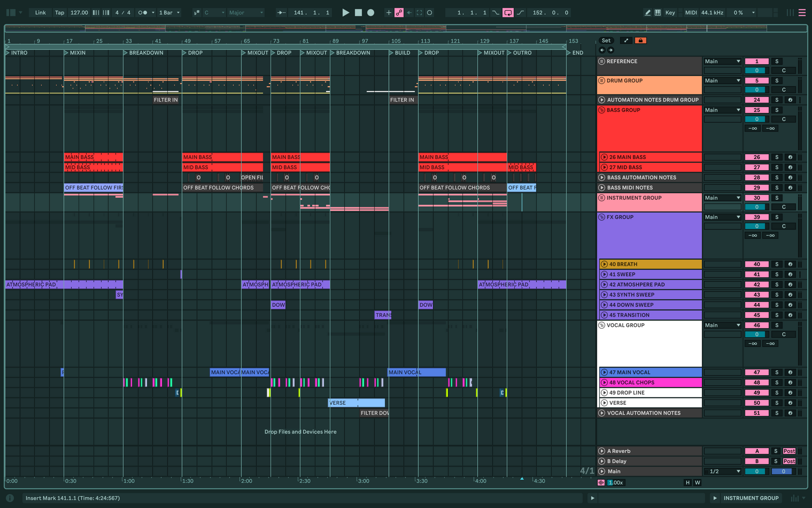Jump to Previous Locator arrow
Screen dimensions: 812x508
602,50
